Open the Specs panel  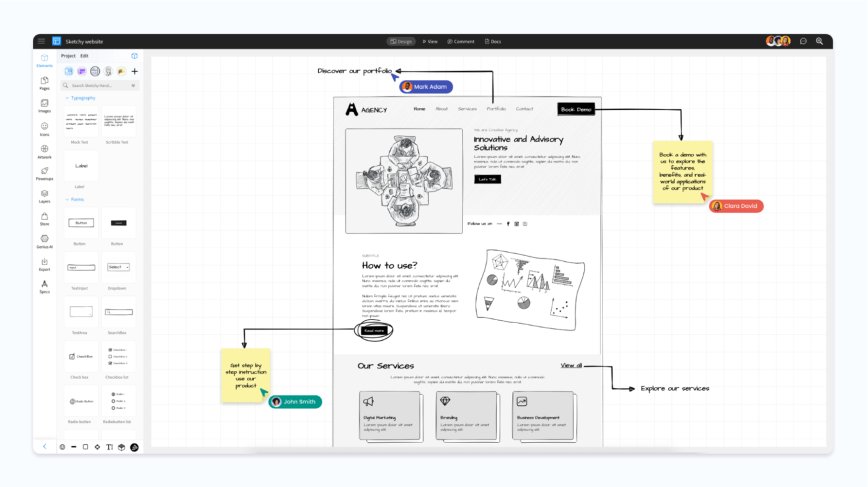click(x=45, y=287)
